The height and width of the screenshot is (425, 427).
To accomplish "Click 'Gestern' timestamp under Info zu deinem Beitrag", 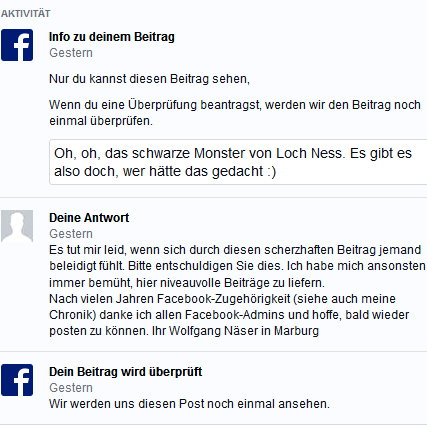I will click(71, 53).
